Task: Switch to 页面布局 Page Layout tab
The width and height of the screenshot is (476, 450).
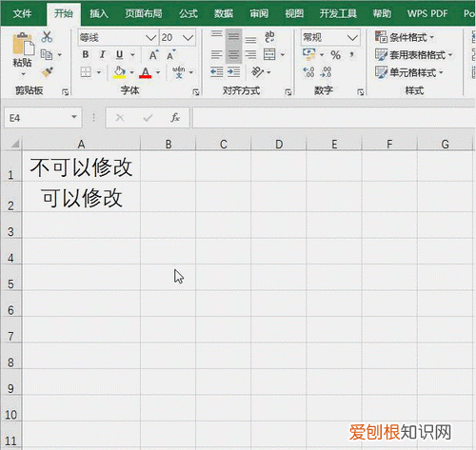Action: click(x=144, y=13)
